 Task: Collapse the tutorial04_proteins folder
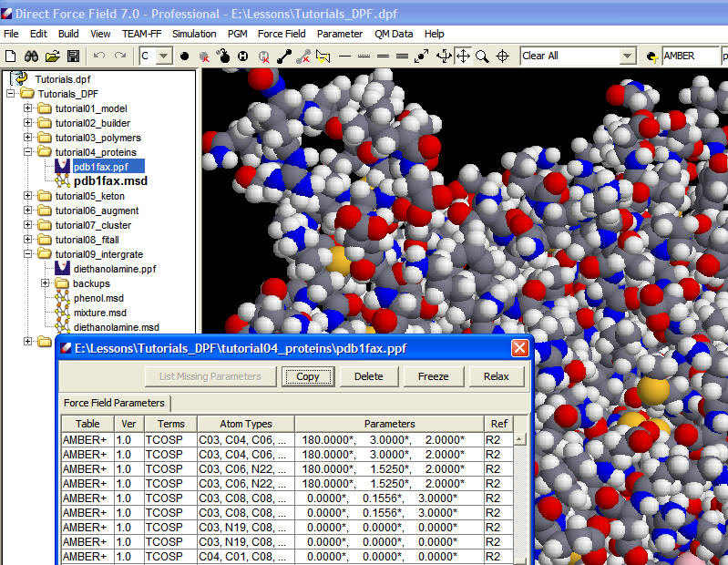point(27,152)
